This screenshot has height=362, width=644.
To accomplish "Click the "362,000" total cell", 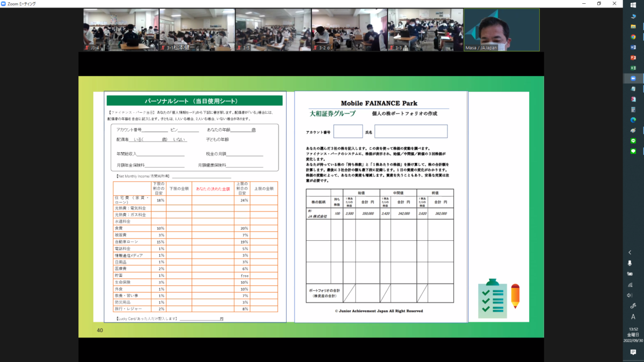I will click(441, 213).
